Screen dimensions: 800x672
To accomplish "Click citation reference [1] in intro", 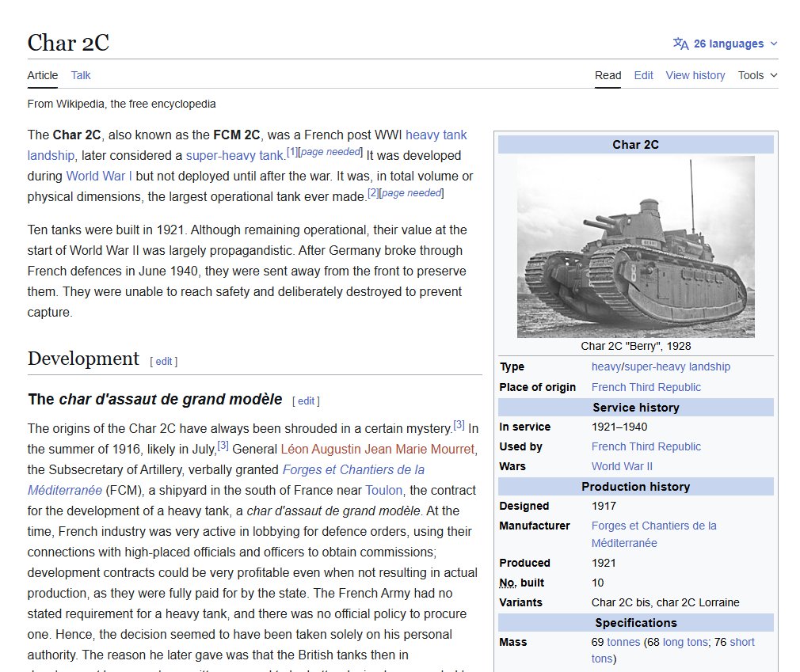I will 291,152.
